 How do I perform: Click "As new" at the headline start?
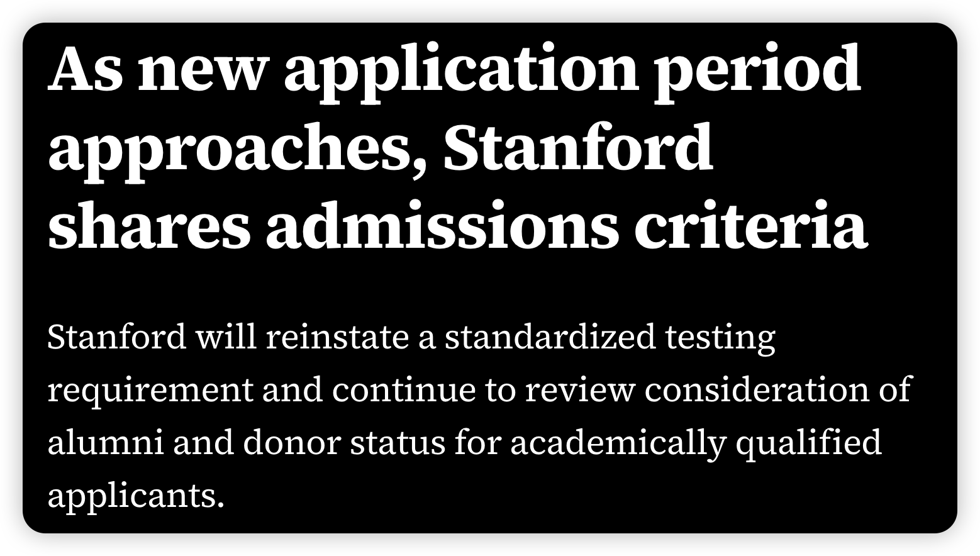click(154, 67)
